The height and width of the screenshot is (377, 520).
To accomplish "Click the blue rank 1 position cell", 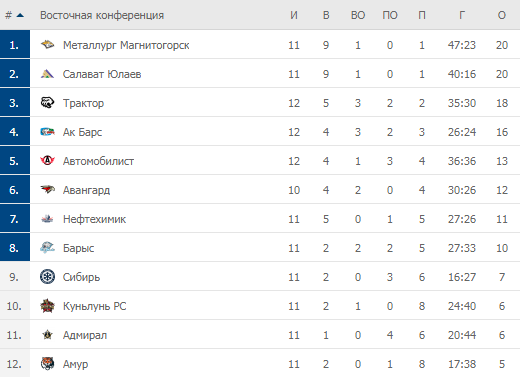I will point(15,44).
